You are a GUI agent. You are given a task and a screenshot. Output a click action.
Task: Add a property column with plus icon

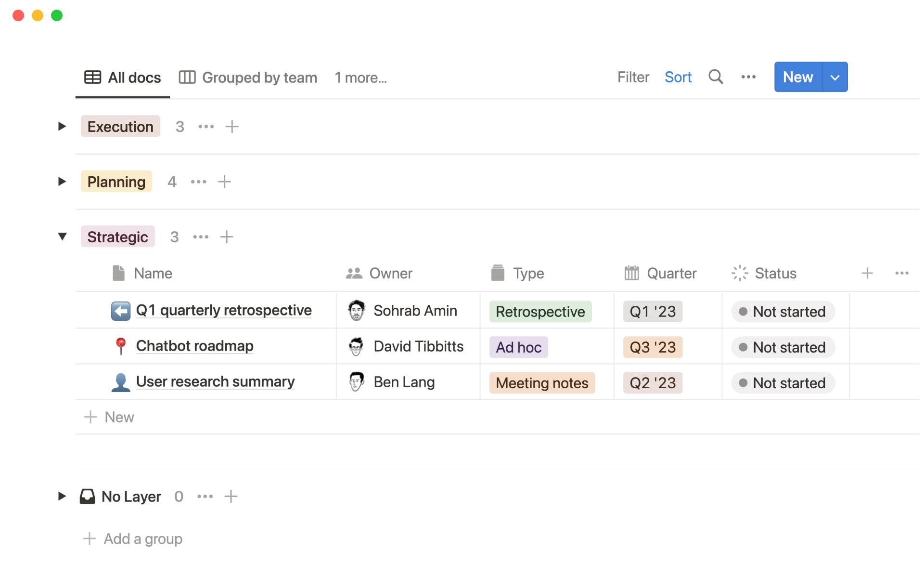[867, 274]
